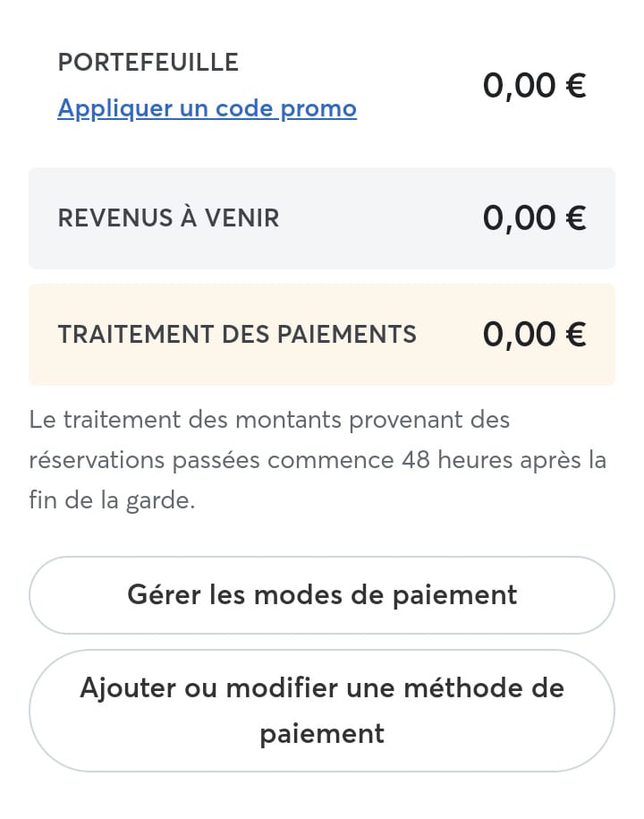Click the PORTEFEUILLE heading

pos(148,62)
